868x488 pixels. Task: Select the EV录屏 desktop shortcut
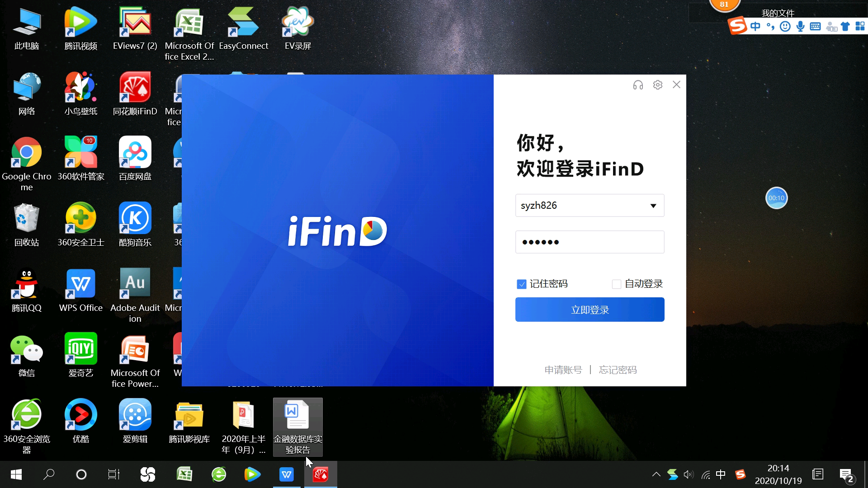point(298,28)
